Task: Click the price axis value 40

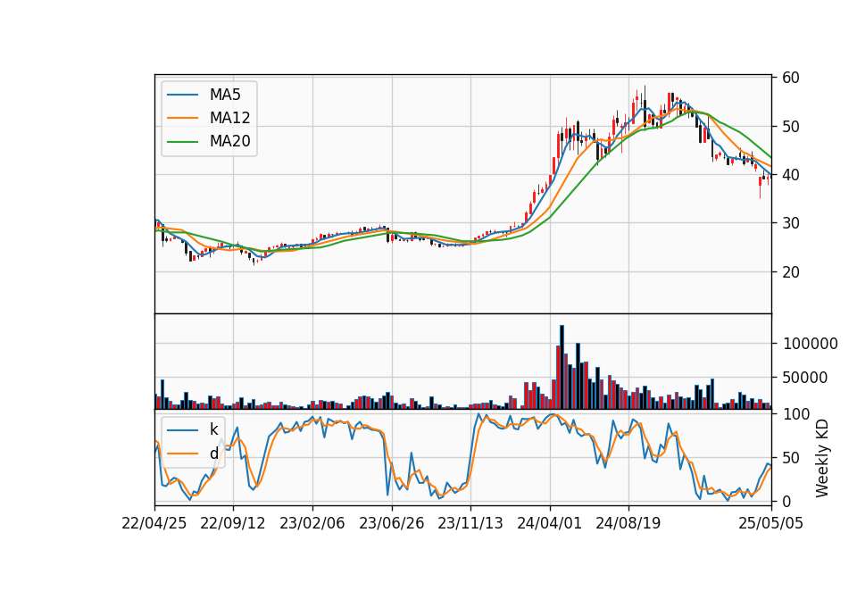Action: point(791,175)
